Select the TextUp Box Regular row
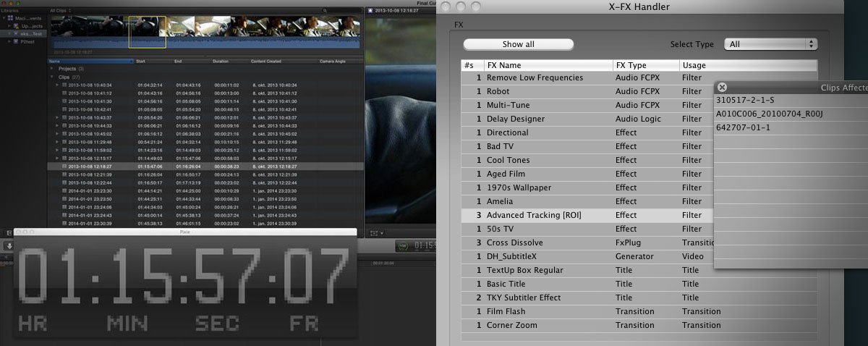868x346 pixels. tap(639, 270)
